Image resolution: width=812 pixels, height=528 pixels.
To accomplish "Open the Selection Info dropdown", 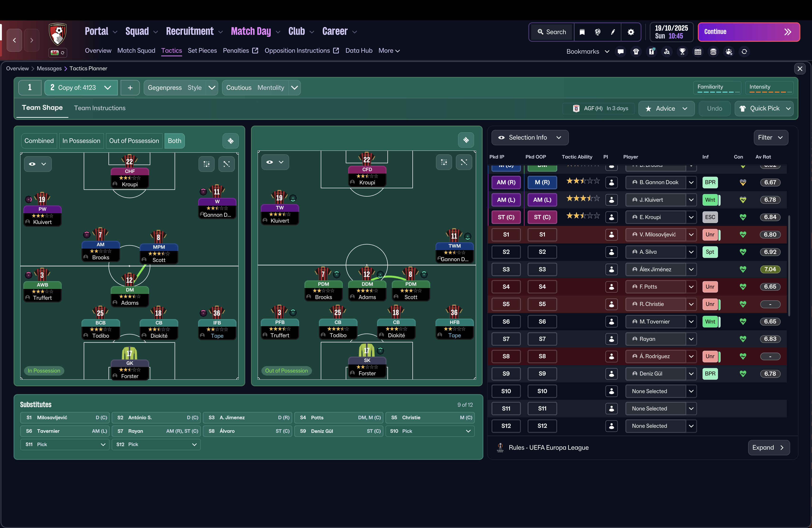I will tap(530, 137).
